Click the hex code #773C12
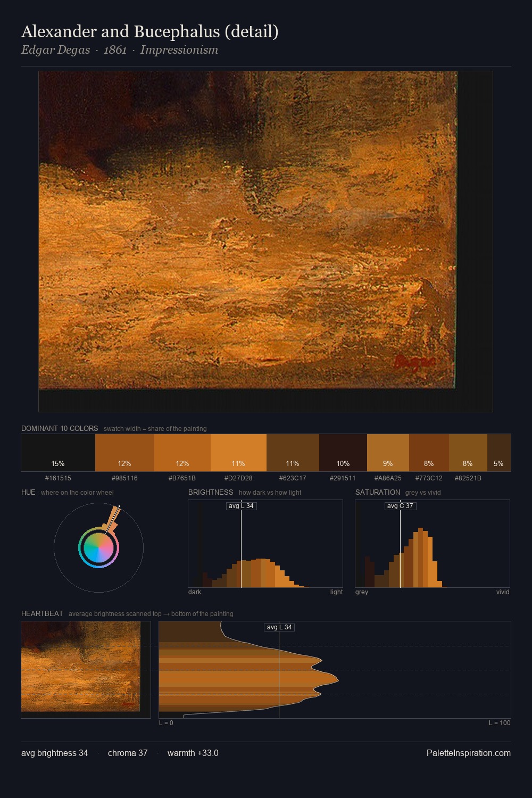 pyautogui.click(x=429, y=478)
